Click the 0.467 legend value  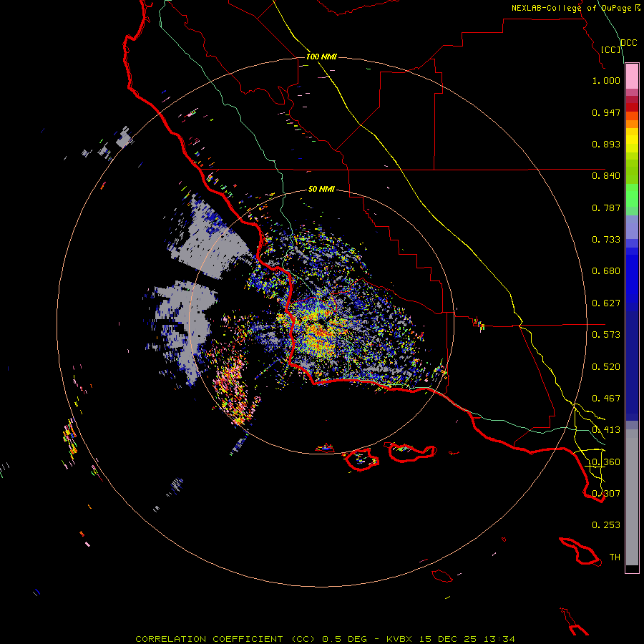(x=606, y=399)
